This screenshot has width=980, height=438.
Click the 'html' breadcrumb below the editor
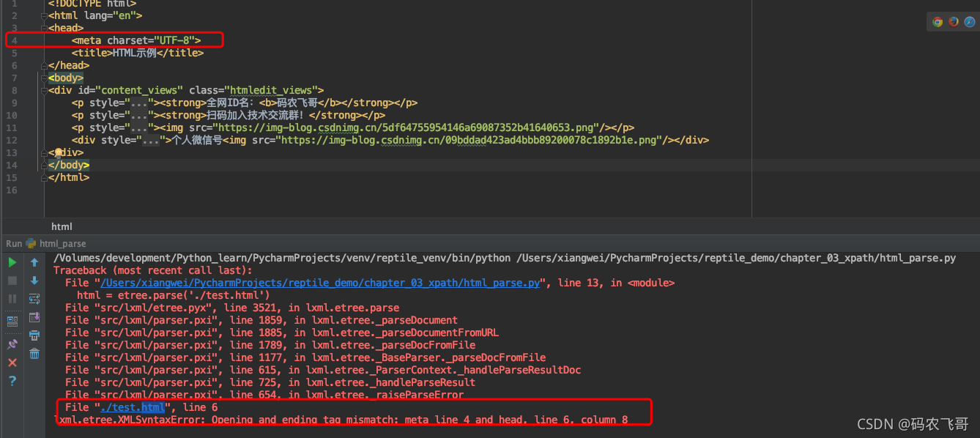click(x=62, y=227)
